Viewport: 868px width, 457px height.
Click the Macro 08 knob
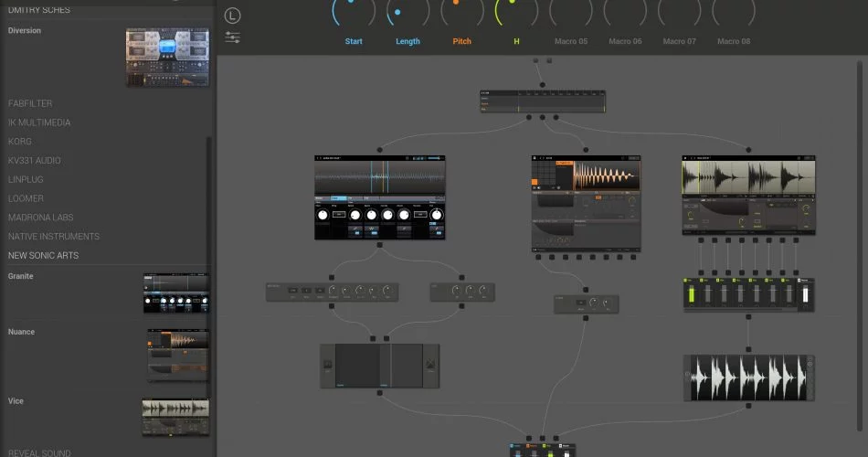(734, 11)
